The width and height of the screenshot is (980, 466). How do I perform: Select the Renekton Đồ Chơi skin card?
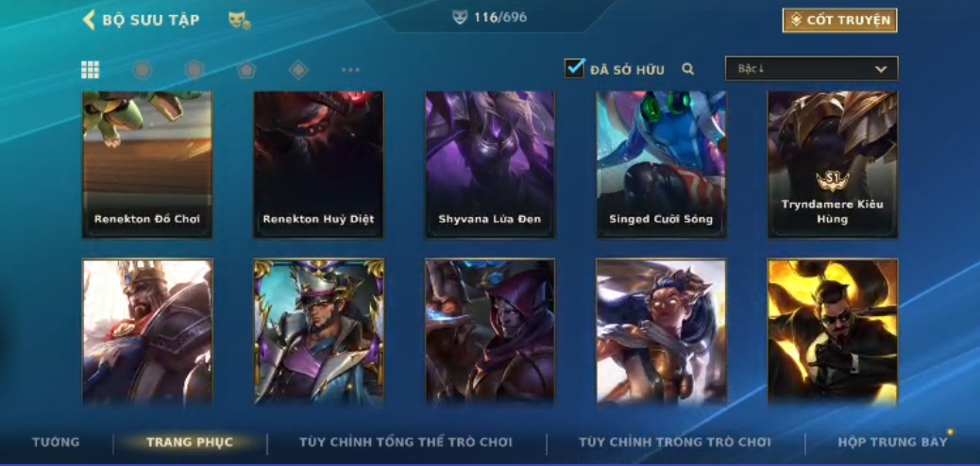[x=147, y=165]
